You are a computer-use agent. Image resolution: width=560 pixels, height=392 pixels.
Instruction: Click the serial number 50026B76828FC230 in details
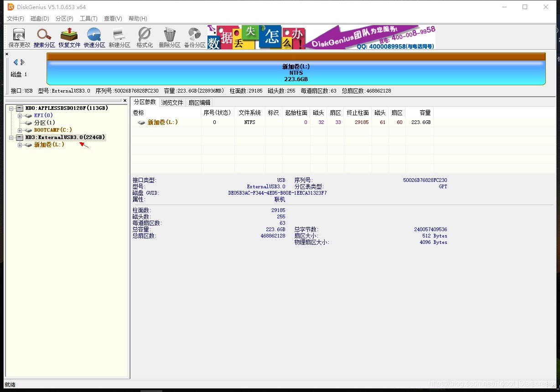pyautogui.click(x=425, y=180)
